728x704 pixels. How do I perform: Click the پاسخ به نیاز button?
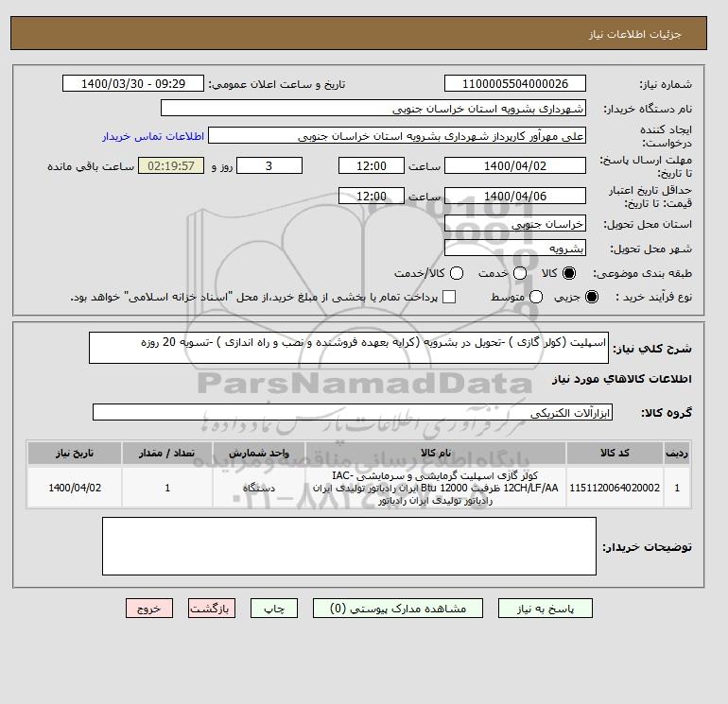click(546, 608)
